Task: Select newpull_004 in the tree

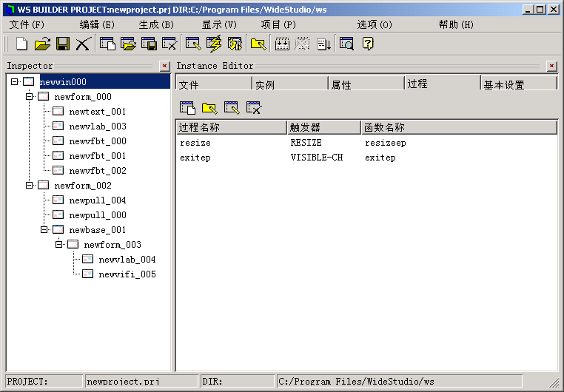Action: pos(98,200)
